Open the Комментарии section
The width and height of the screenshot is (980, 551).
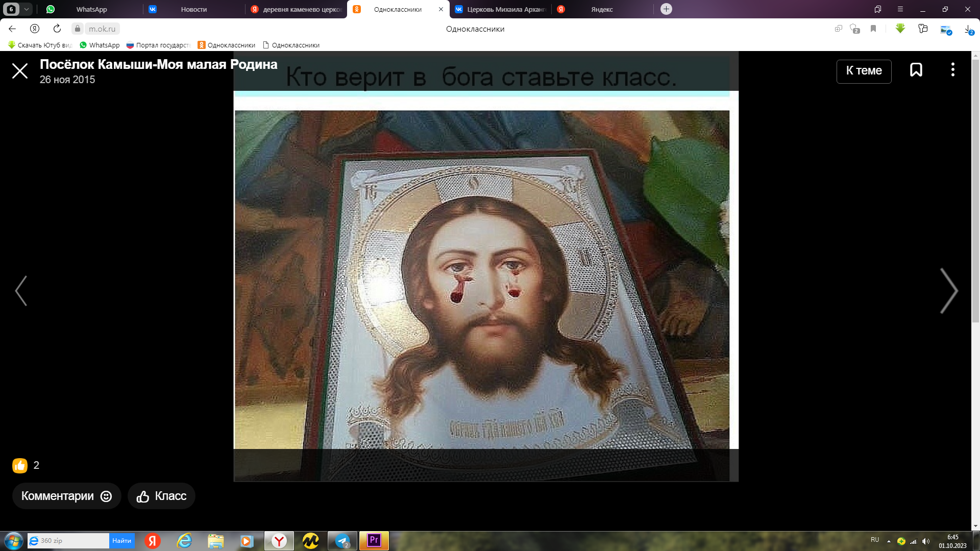tap(66, 496)
